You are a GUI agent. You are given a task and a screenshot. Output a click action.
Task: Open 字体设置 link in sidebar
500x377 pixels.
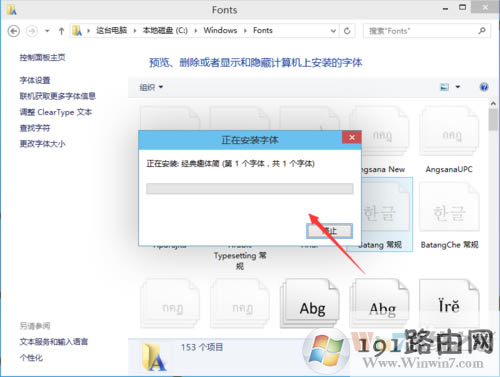(x=35, y=80)
